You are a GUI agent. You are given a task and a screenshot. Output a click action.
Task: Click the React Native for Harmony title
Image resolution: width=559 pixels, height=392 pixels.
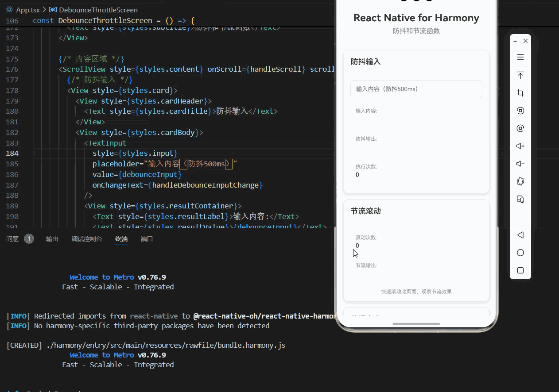pos(416,18)
